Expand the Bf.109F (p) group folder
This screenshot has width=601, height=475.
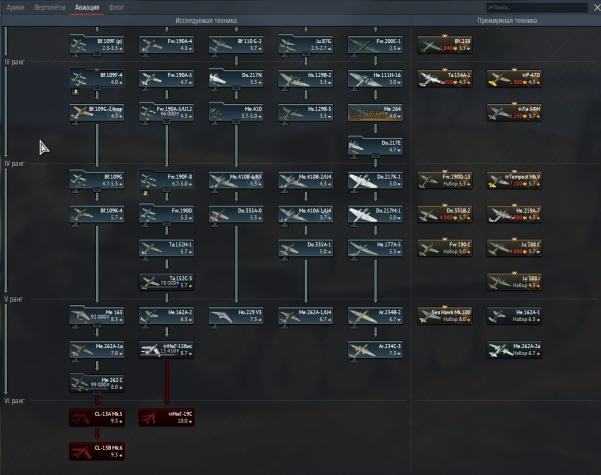click(x=97, y=44)
